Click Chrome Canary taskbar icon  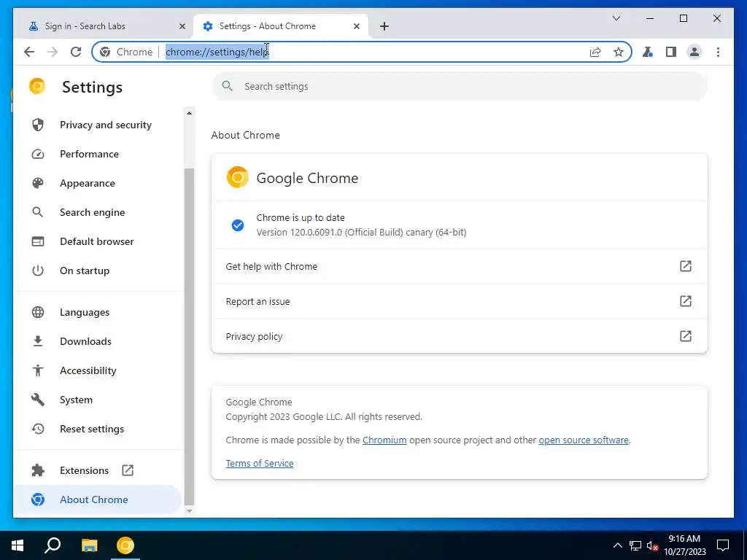[125, 545]
